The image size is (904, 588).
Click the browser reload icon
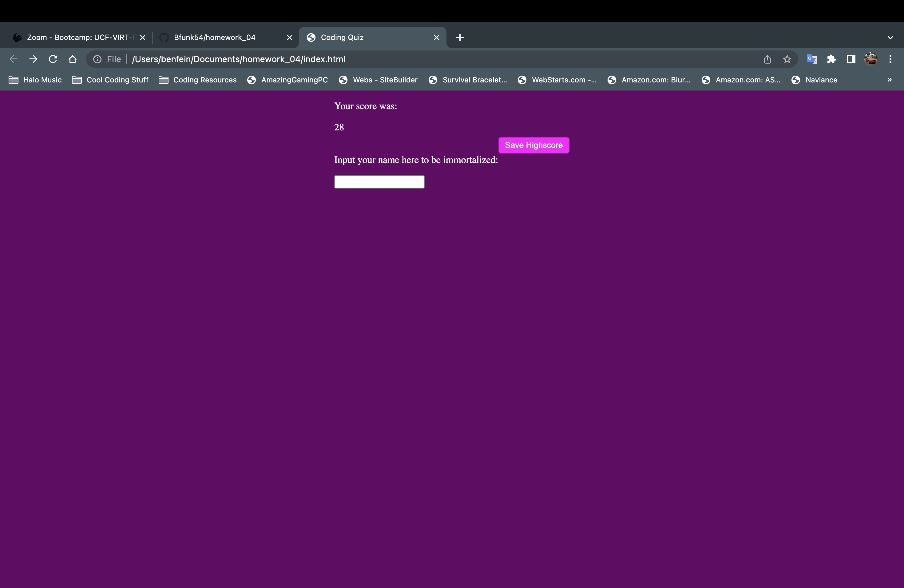(x=53, y=59)
